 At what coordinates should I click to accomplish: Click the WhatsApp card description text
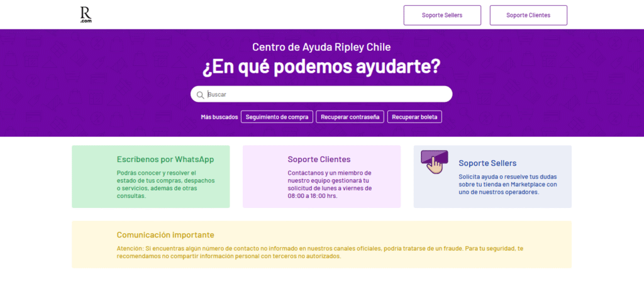tap(165, 184)
